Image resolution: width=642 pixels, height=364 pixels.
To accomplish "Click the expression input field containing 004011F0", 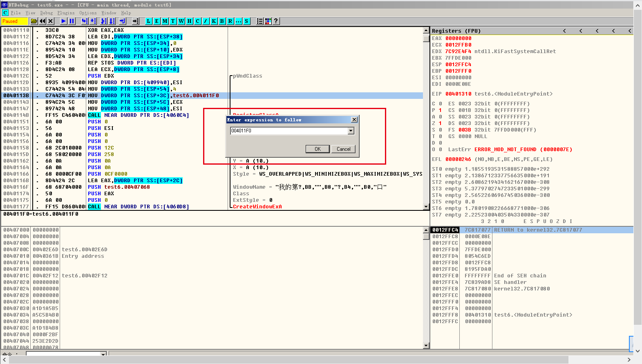I will tap(289, 131).
